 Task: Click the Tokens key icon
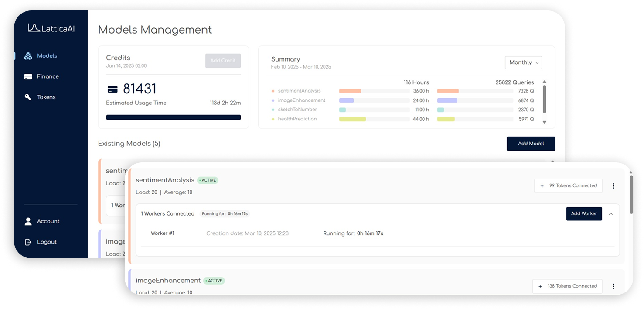tap(28, 97)
